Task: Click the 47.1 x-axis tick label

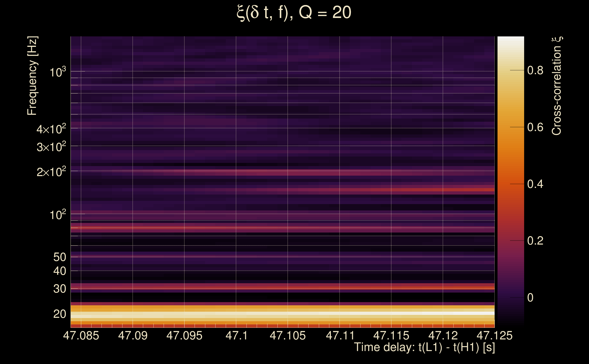Action: click(236, 336)
